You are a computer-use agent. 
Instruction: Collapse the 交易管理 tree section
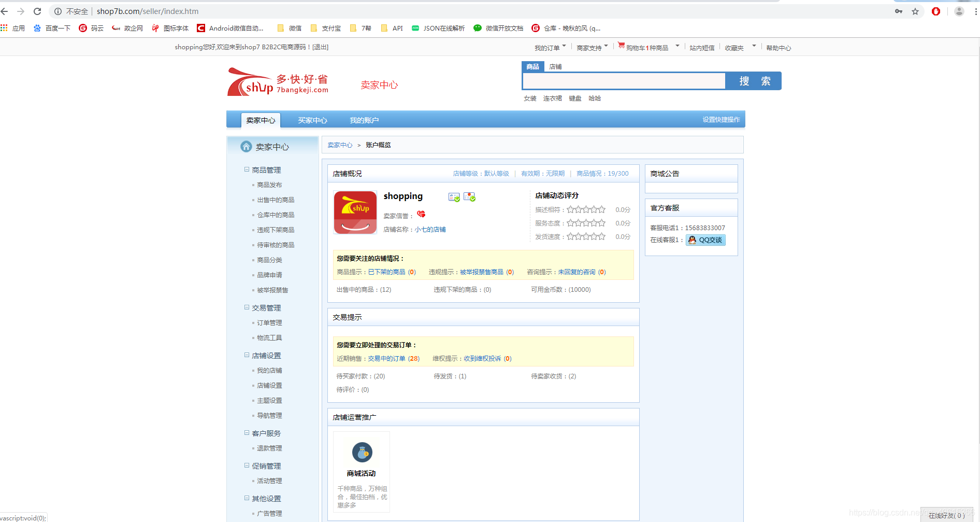[x=247, y=307]
